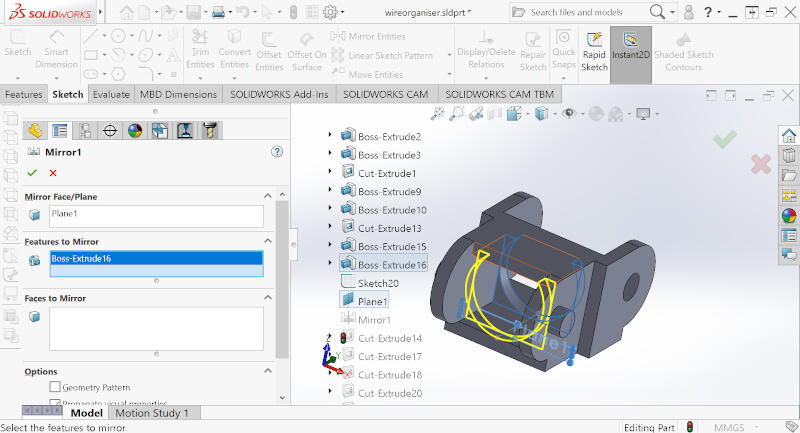Accept Mirror1 with the green checkmark
Screen dimensions: 800x433
coord(32,173)
